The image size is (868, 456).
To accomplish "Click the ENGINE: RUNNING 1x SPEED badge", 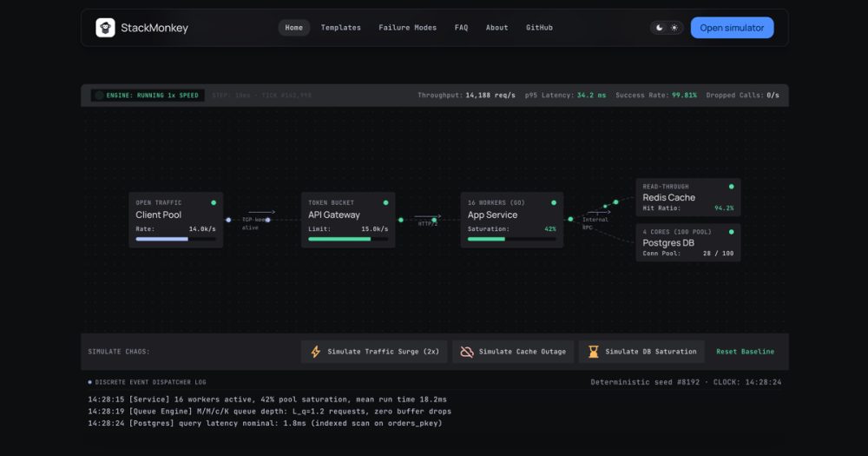I will tap(148, 96).
